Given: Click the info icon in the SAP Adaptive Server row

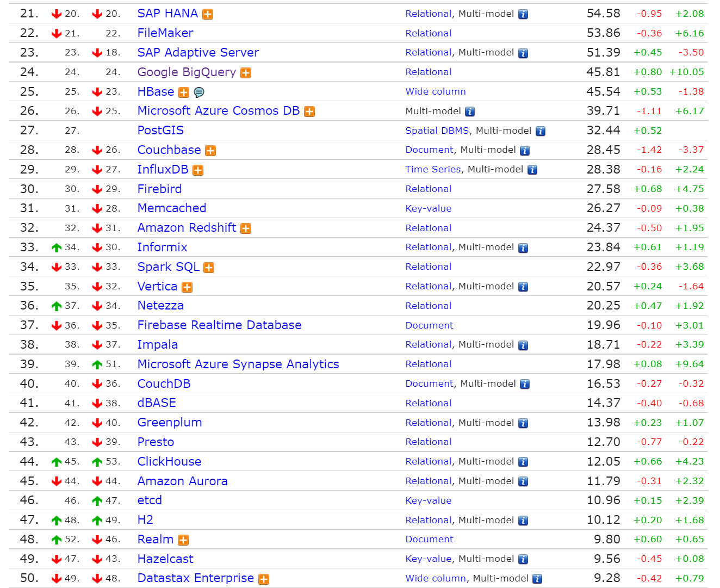Looking at the screenshot, I should [523, 53].
